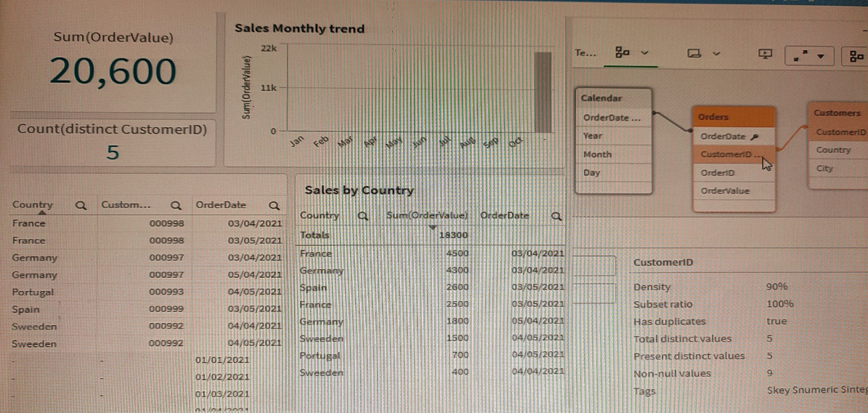
Task: Click the tall bar in Sales Monthly trend
Action: 543,91
